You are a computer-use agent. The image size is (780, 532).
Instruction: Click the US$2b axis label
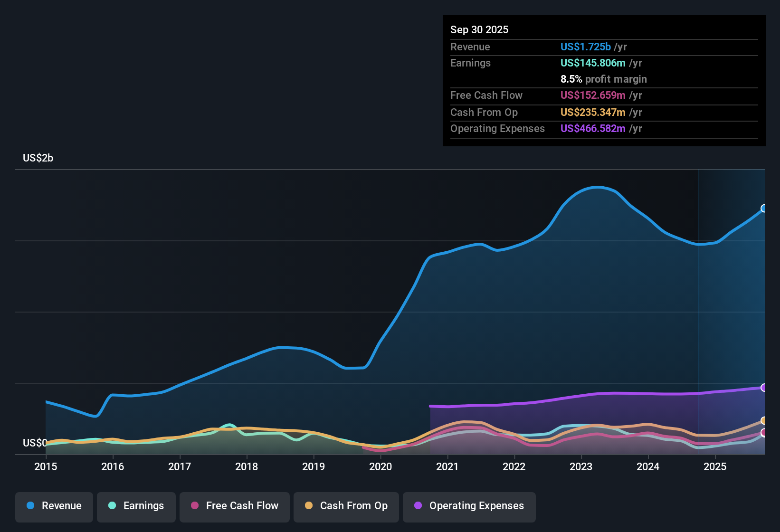click(38, 158)
